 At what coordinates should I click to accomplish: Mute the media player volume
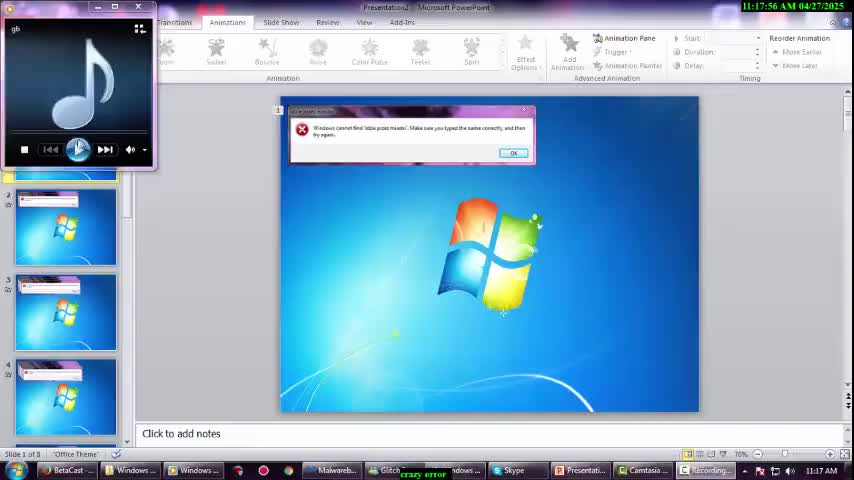(x=130, y=150)
